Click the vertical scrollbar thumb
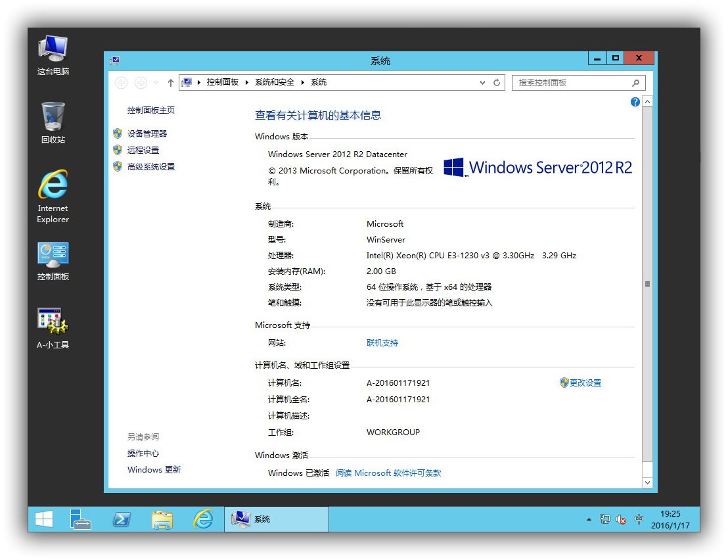Image resolution: width=728 pixels, height=560 pixels. point(647,284)
